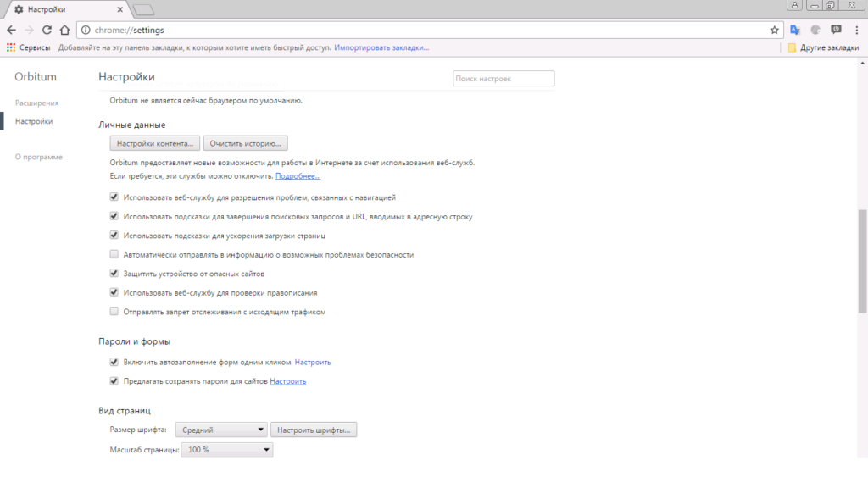Toggle offer to save passwords checkbox
This screenshot has height=488, width=868.
114,381
